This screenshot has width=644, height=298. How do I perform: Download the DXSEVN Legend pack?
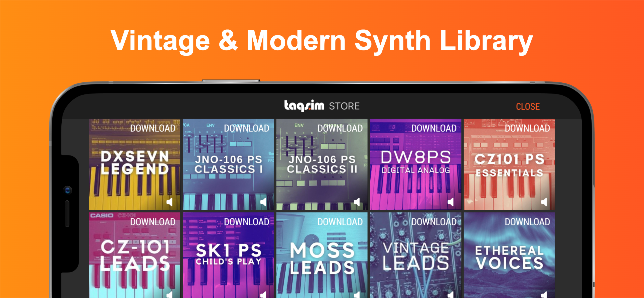(153, 128)
